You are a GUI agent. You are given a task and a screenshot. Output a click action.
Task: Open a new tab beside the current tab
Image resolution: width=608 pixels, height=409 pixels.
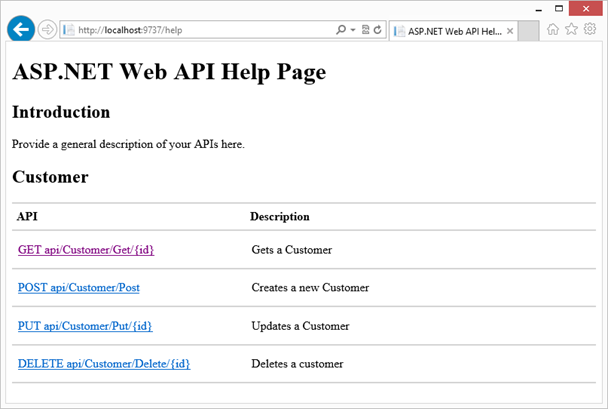click(529, 32)
